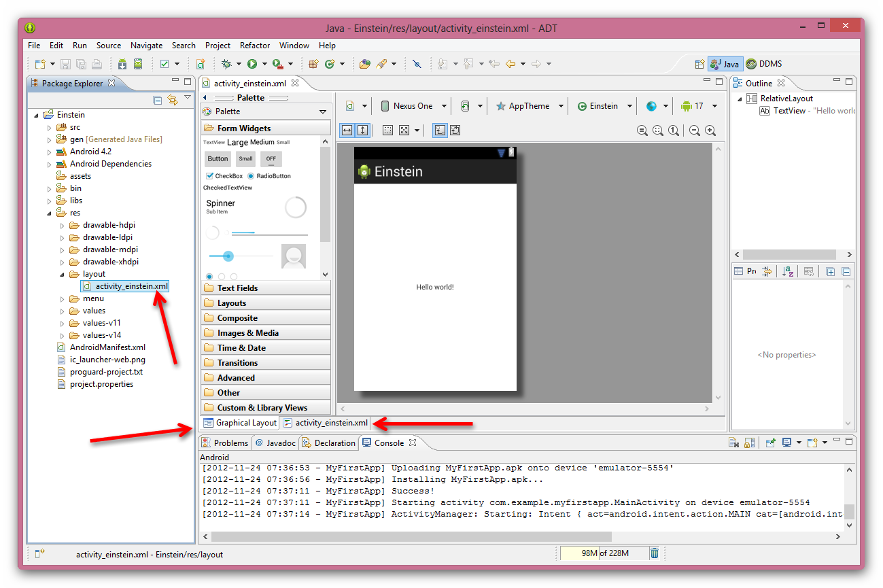Click Collapse All in Package Explorer

158,100
